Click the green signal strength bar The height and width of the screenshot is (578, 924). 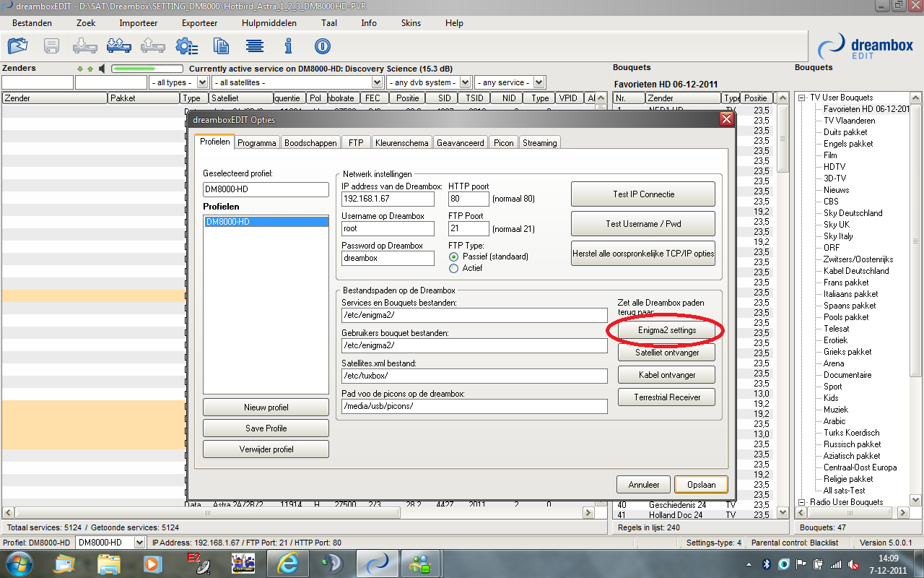(x=148, y=69)
